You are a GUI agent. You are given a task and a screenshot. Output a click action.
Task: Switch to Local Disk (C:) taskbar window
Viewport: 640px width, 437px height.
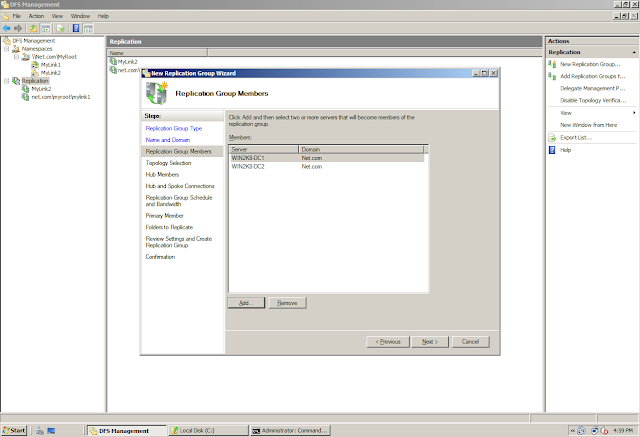209,430
